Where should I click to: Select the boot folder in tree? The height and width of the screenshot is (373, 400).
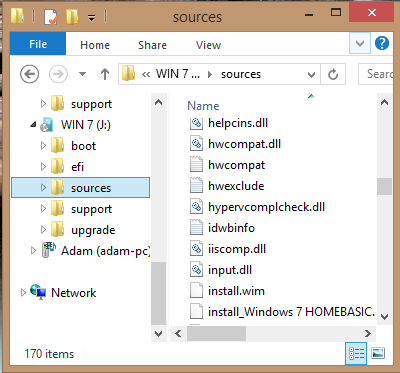83,146
